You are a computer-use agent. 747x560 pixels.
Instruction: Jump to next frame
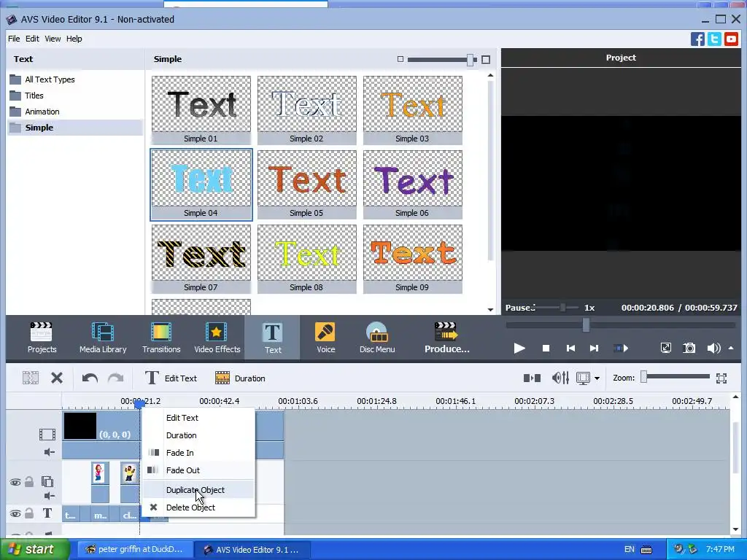click(x=594, y=348)
